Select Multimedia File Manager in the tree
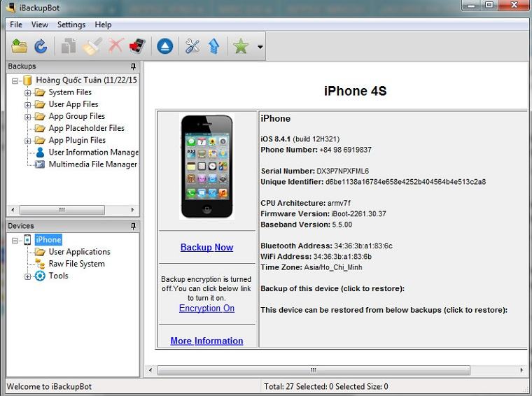The width and height of the screenshot is (532, 396). click(x=93, y=164)
